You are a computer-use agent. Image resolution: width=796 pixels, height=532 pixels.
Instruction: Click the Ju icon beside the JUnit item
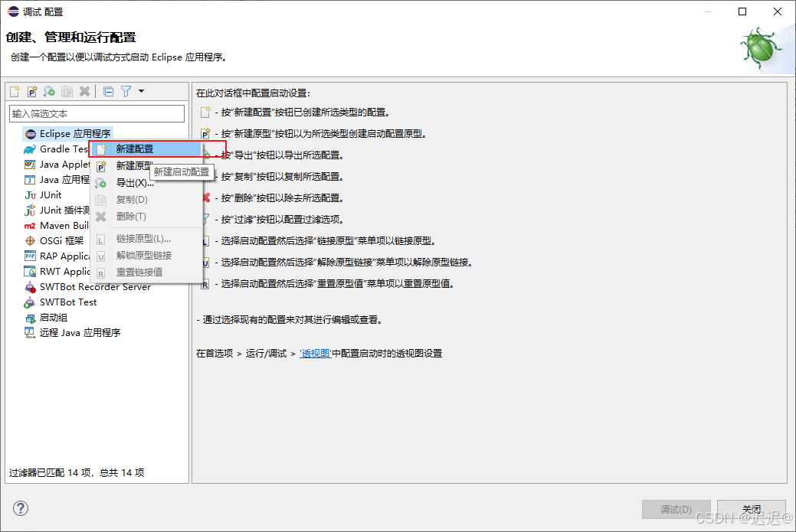coord(30,195)
